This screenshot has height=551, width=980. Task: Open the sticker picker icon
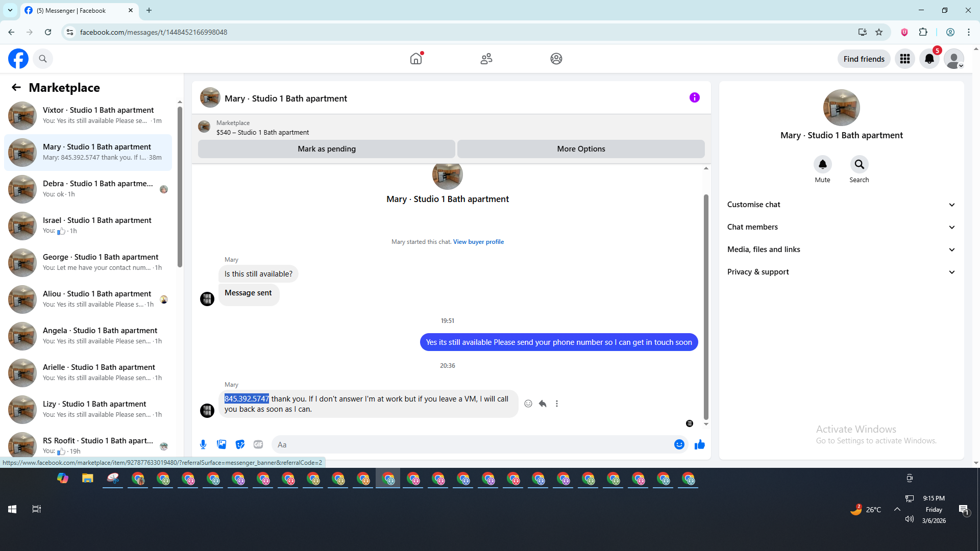240,444
